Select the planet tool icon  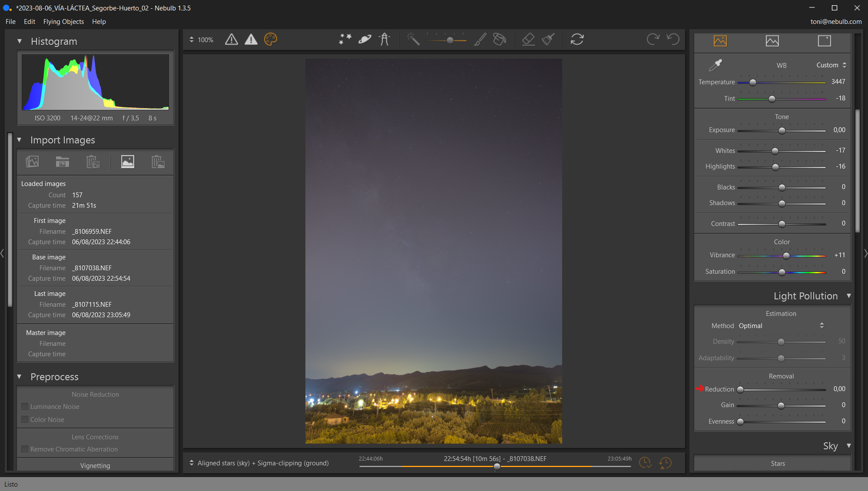pyautogui.click(x=365, y=40)
